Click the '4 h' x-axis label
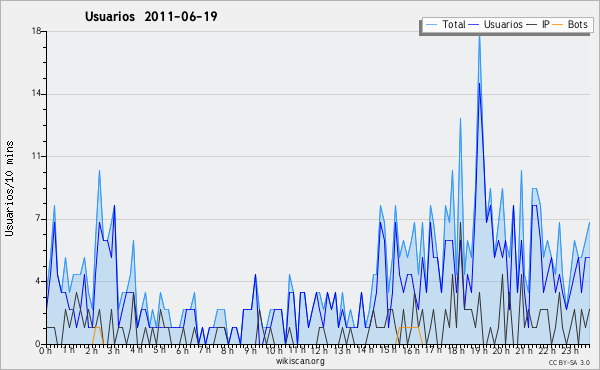The height and width of the screenshot is (370, 600). point(136,350)
